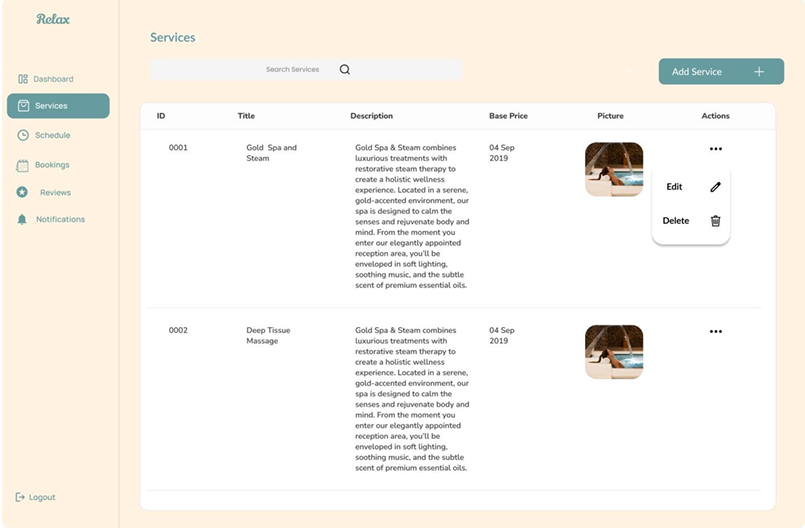Open the Deep Tissue Massage thumbnail image

pyautogui.click(x=614, y=352)
